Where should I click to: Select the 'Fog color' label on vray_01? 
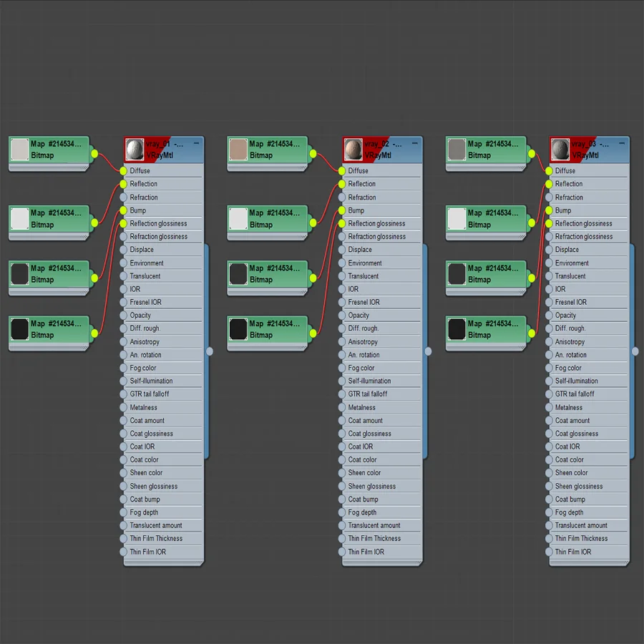point(143,368)
